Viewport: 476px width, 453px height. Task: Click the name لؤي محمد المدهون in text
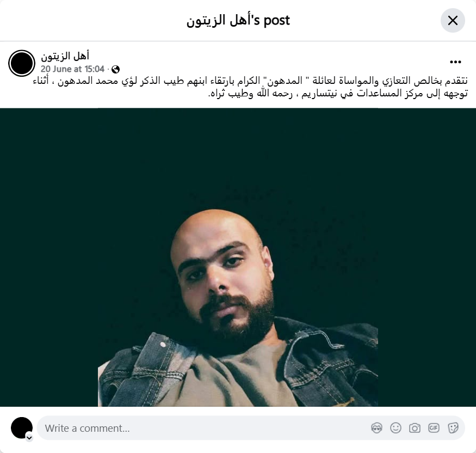tap(97, 81)
